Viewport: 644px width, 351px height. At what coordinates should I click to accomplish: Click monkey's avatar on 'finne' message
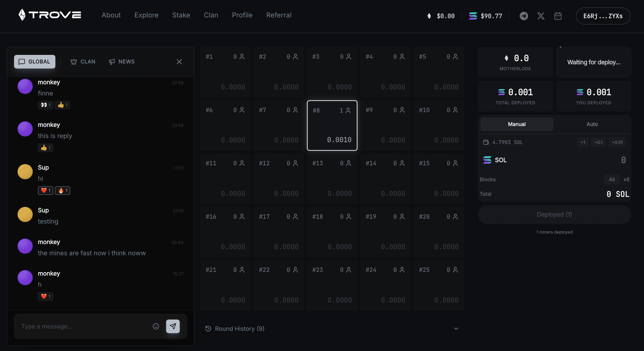25,86
